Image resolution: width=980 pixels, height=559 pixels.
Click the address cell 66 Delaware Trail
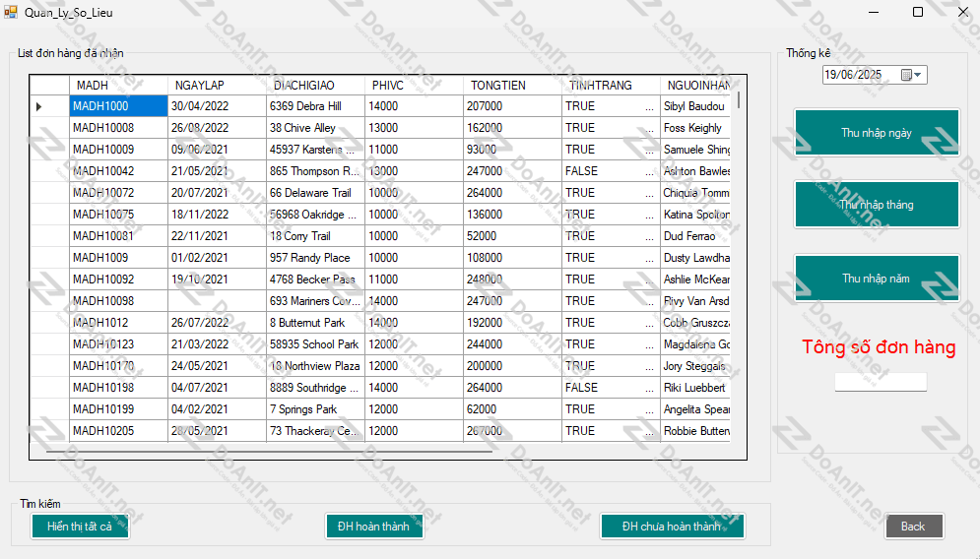click(x=315, y=193)
